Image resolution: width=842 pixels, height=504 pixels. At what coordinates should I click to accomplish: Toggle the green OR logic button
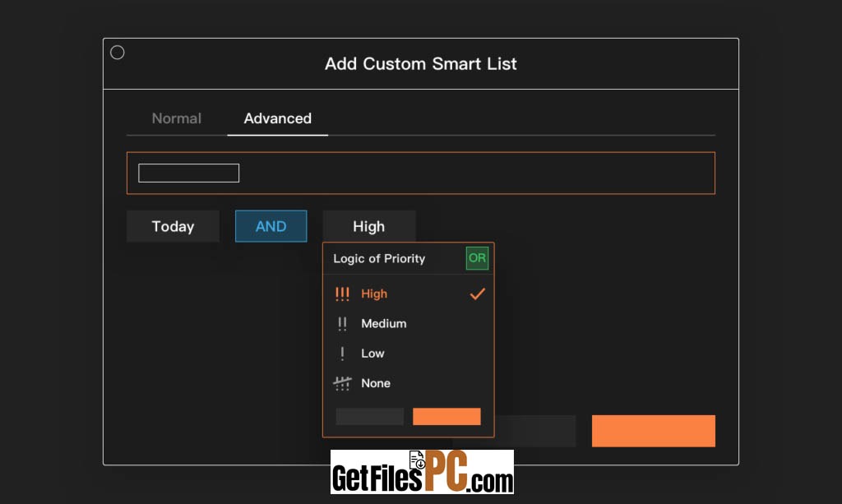tap(477, 258)
